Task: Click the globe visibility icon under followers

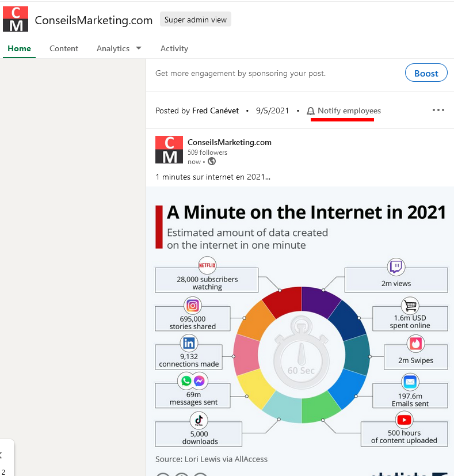Action: coord(212,162)
